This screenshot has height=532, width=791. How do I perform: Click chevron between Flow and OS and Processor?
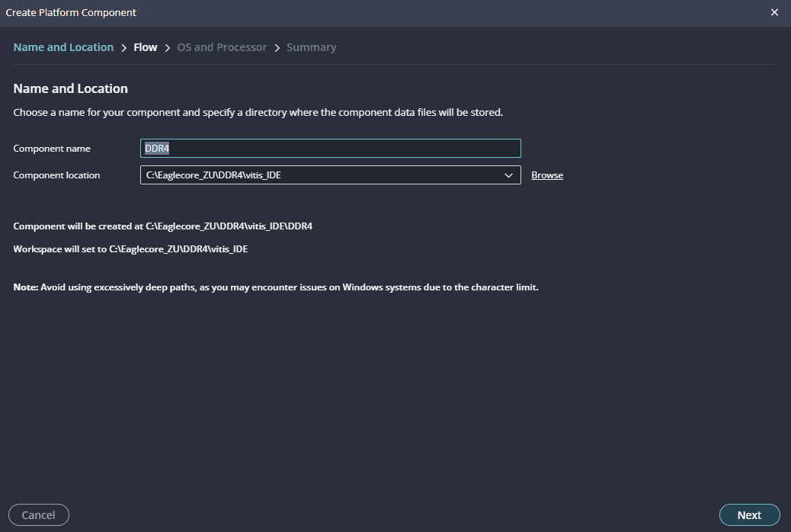167,47
